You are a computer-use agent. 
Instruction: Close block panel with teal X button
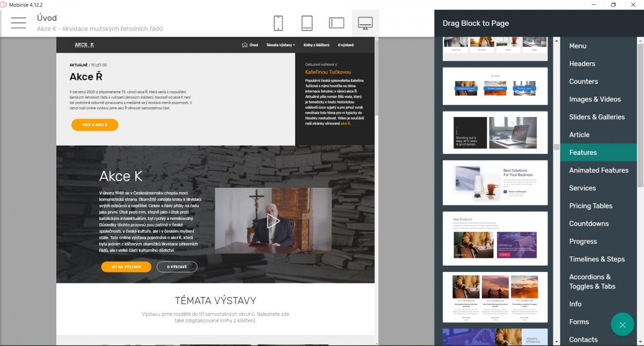[x=623, y=325]
